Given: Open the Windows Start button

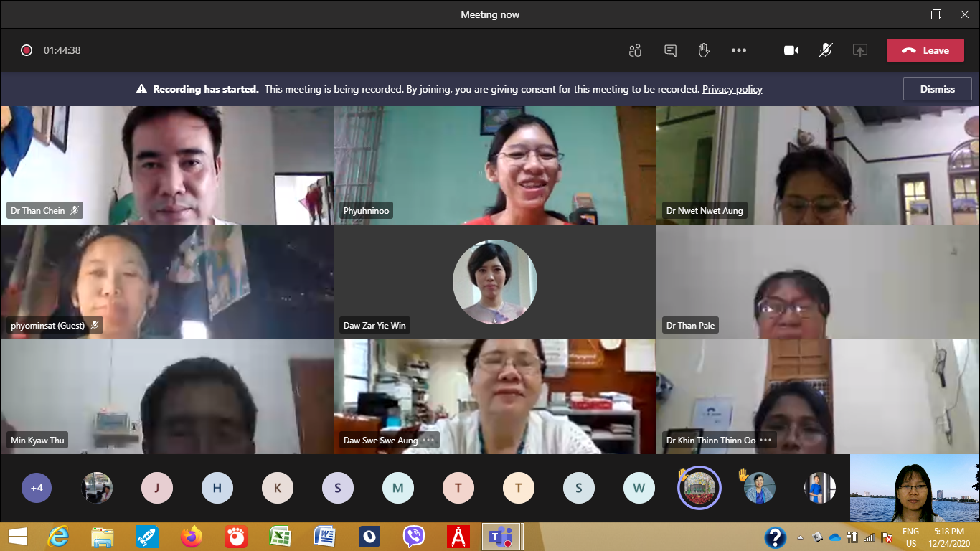Looking at the screenshot, I should [18, 537].
